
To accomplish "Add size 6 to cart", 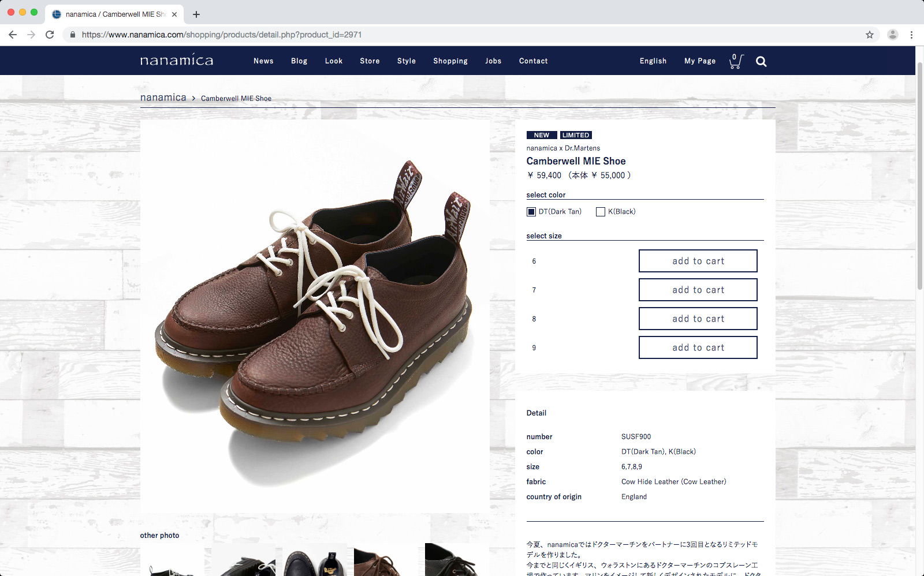I will tap(698, 261).
